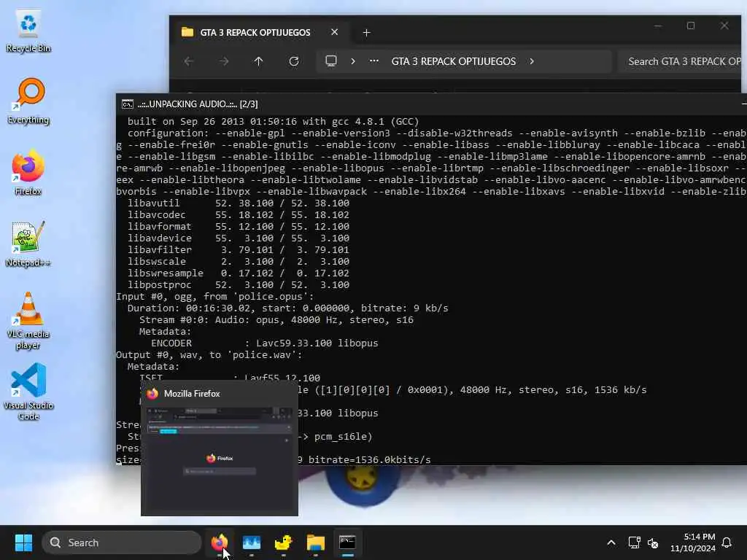
Task: Click the Windows Start button
Action: [23, 542]
